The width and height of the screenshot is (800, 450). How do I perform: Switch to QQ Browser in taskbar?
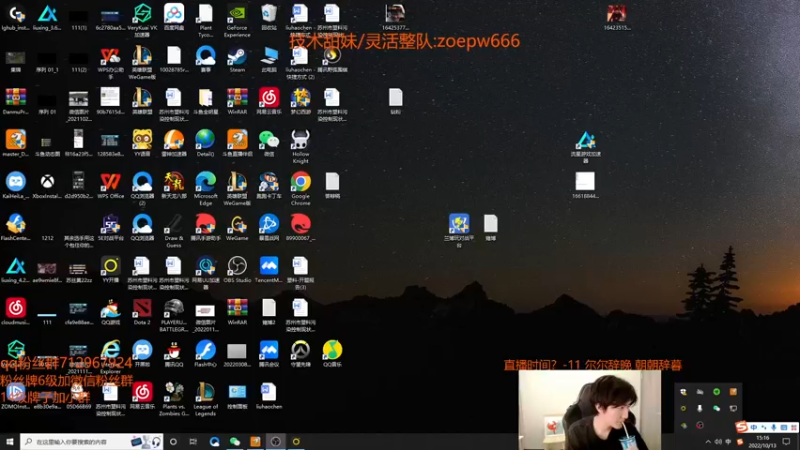[x=214, y=441]
